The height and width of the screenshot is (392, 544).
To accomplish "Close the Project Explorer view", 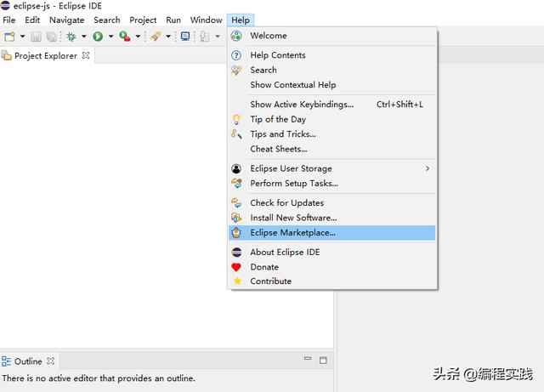I will coord(86,55).
